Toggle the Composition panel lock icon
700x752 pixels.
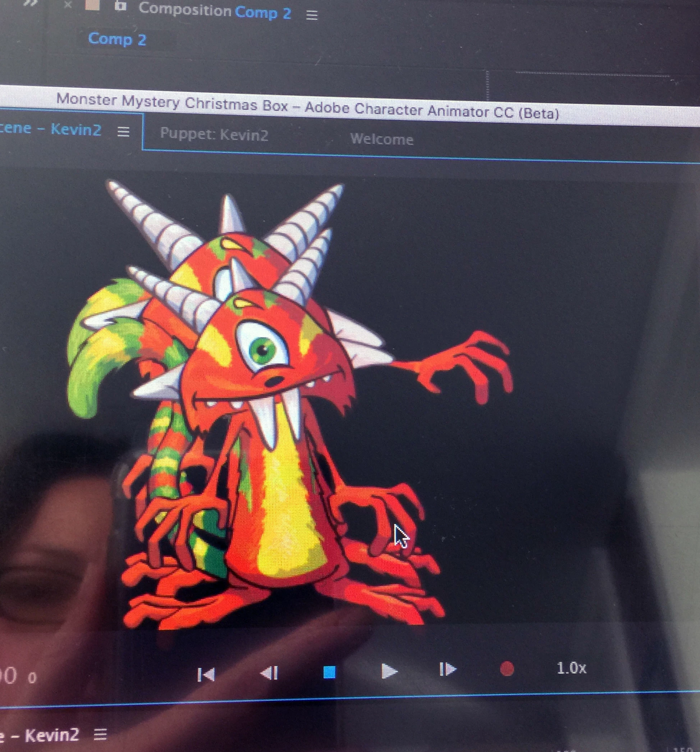pos(120,6)
